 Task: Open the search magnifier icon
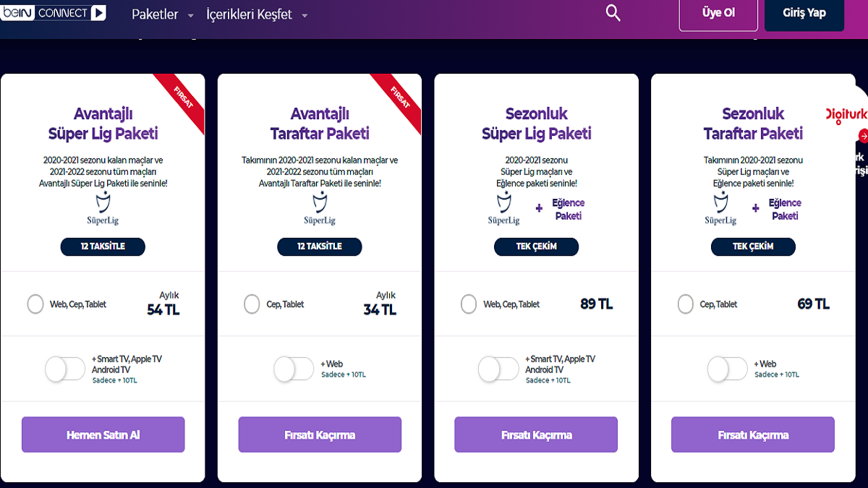coord(613,13)
